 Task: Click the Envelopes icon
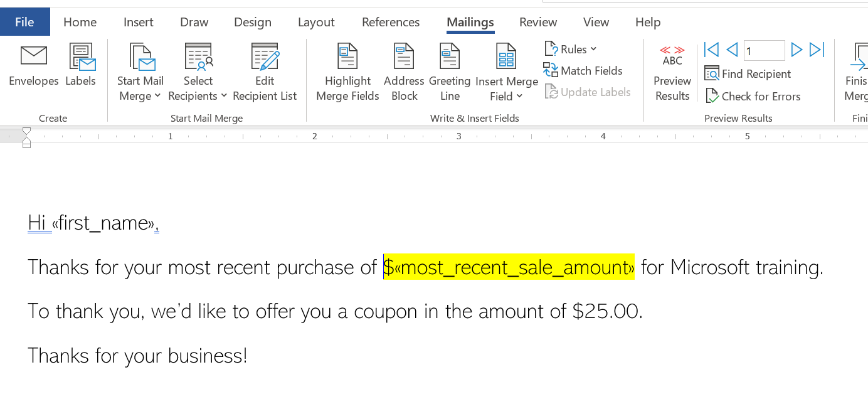click(x=34, y=56)
